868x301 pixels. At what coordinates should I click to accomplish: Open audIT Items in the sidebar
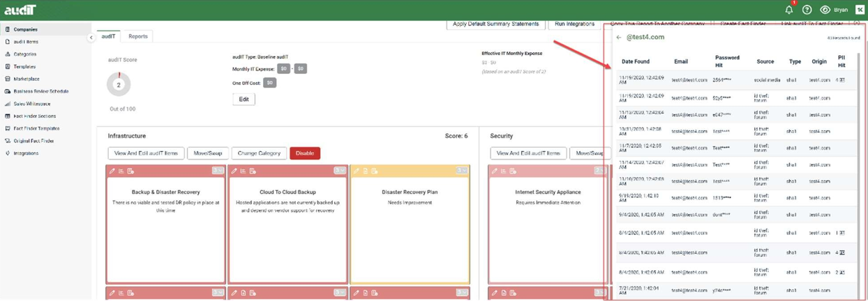click(x=45, y=42)
